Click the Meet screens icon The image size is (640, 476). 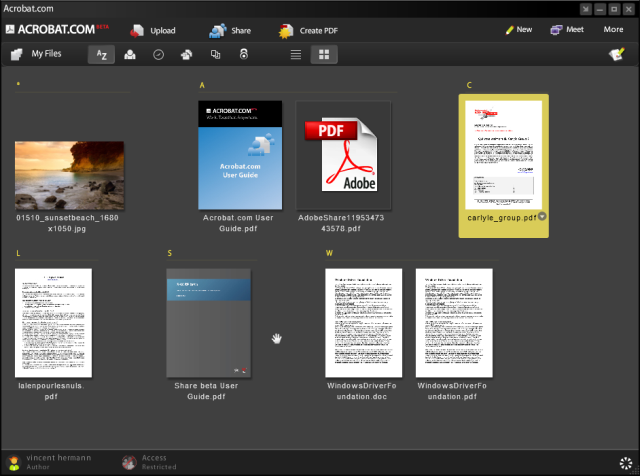pyautogui.click(x=556, y=30)
